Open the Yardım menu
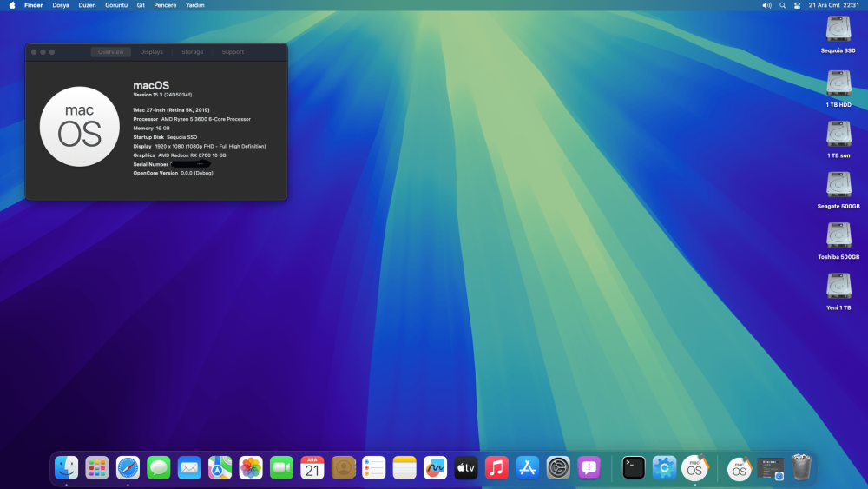Screen dimensions: 868x489 (194, 5)
